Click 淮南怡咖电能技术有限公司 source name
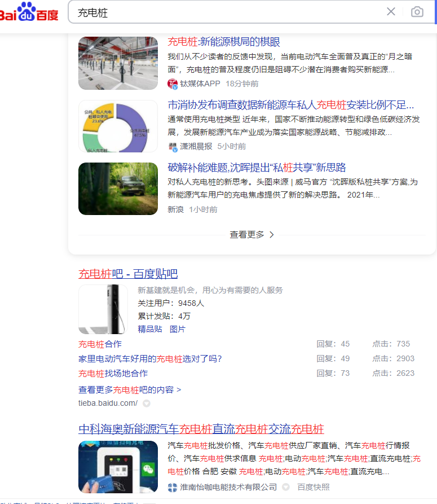The height and width of the screenshot is (504, 437). tap(228, 487)
